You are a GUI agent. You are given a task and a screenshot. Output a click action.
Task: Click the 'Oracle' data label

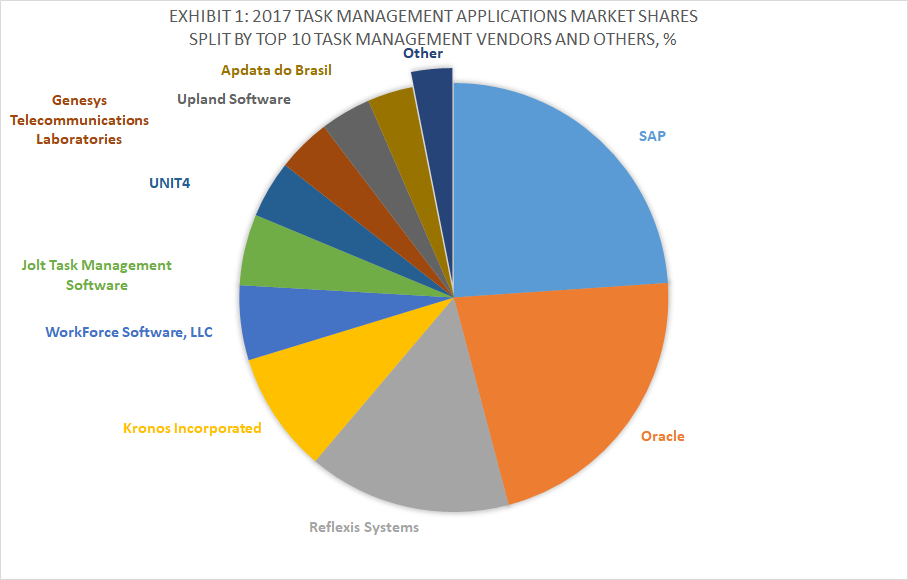662,436
